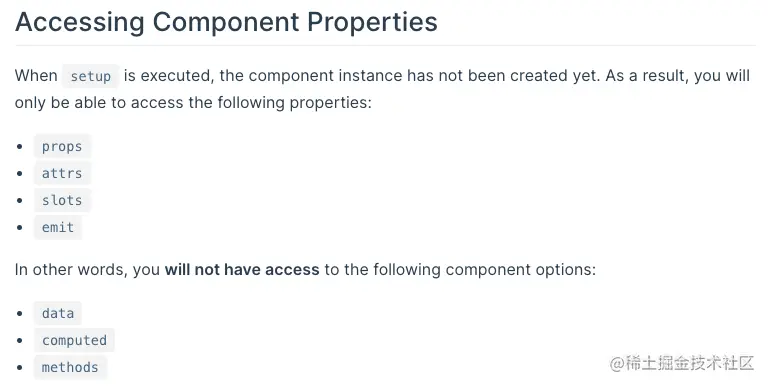This screenshot has width=768, height=386.
Task: Click the computed code item
Action: (x=74, y=340)
